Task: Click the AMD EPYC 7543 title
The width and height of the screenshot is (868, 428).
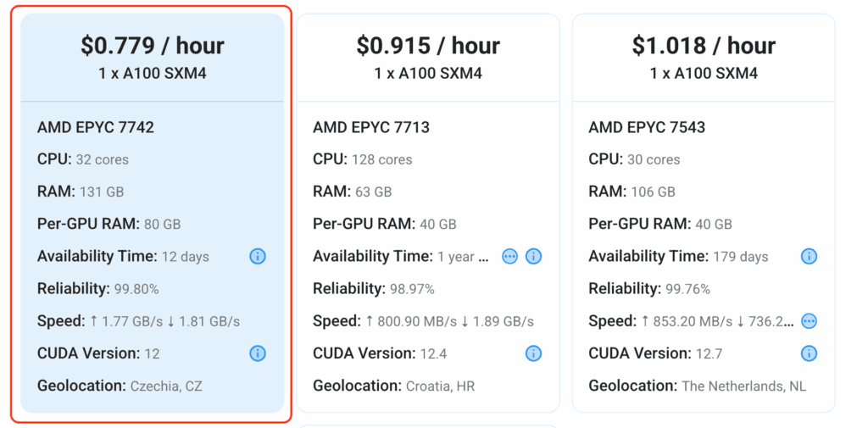Action: pos(647,128)
